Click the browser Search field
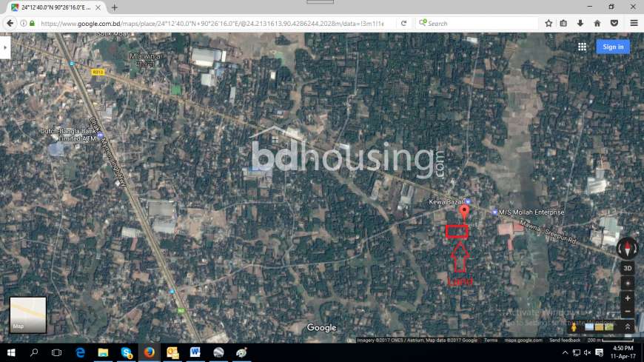Image resolution: width=644 pixels, height=362 pixels. (477, 24)
